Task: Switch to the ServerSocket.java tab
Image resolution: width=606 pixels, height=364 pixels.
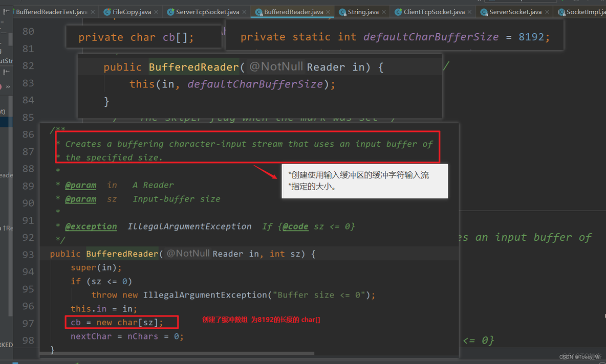Action: click(x=515, y=12)
